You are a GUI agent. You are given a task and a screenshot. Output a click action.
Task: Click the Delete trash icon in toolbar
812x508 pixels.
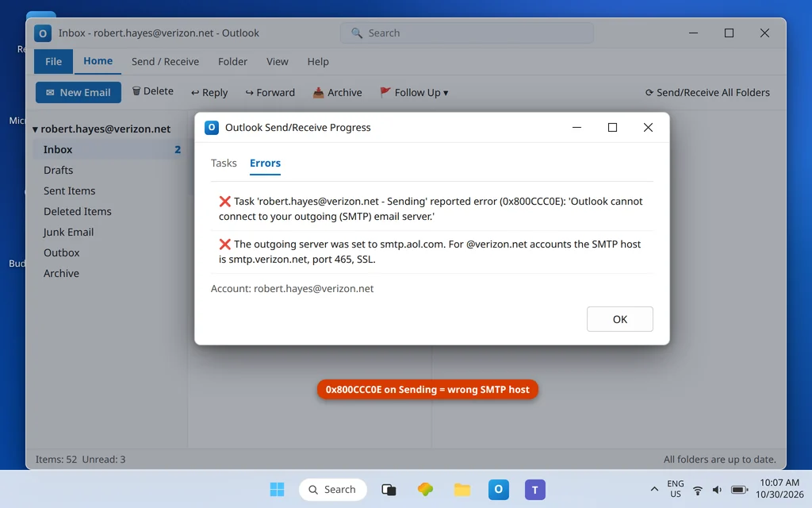(x=136, y=91)
